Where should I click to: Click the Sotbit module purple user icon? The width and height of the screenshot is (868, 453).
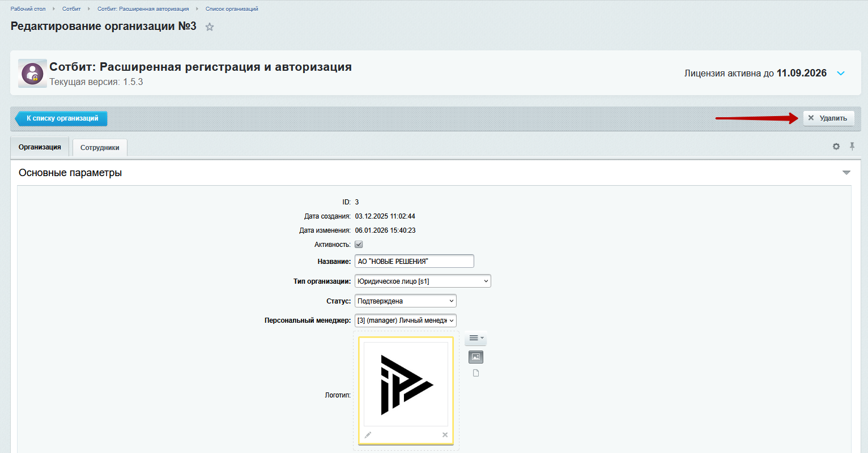pos(32,74)
